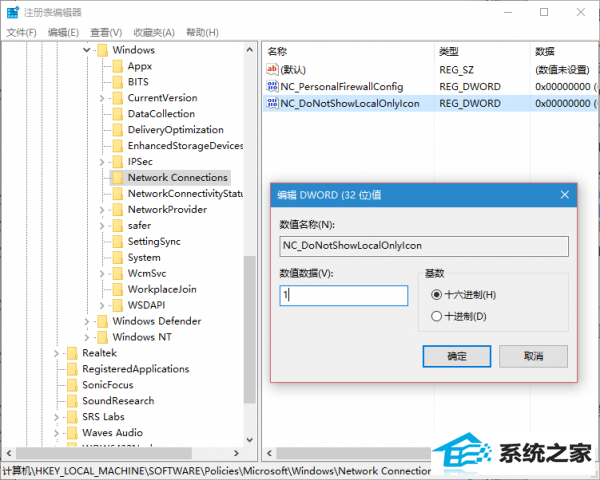Click the 数值名称(N) name field
The height and width of the screenshot is (480, 600).
point(424,246)
